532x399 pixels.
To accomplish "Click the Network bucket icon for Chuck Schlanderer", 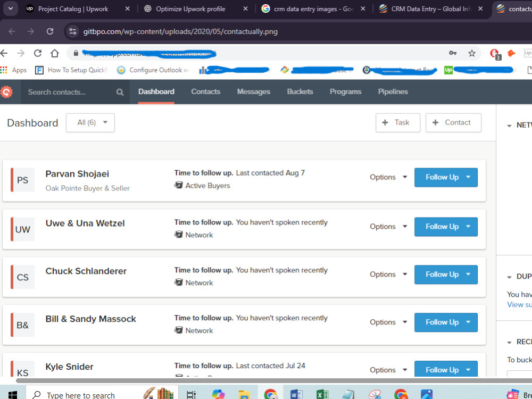I will coord(178,282).
